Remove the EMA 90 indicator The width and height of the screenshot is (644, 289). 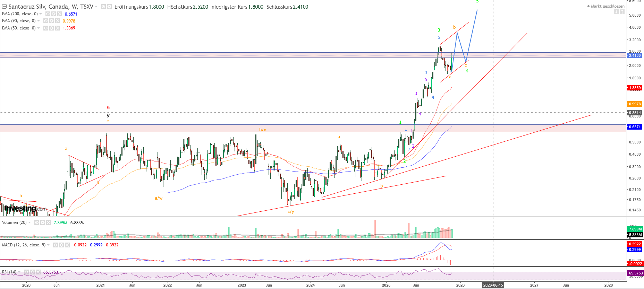click(x=58, y=21)
